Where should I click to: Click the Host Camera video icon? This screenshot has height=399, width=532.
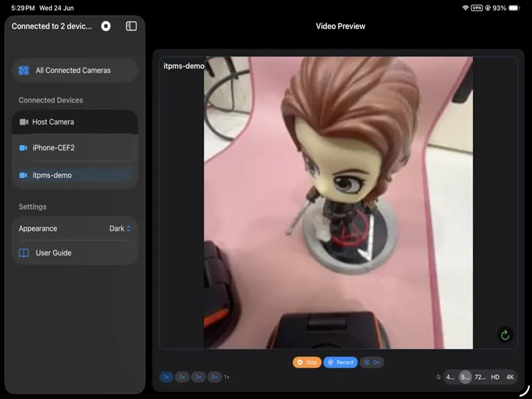24,122
